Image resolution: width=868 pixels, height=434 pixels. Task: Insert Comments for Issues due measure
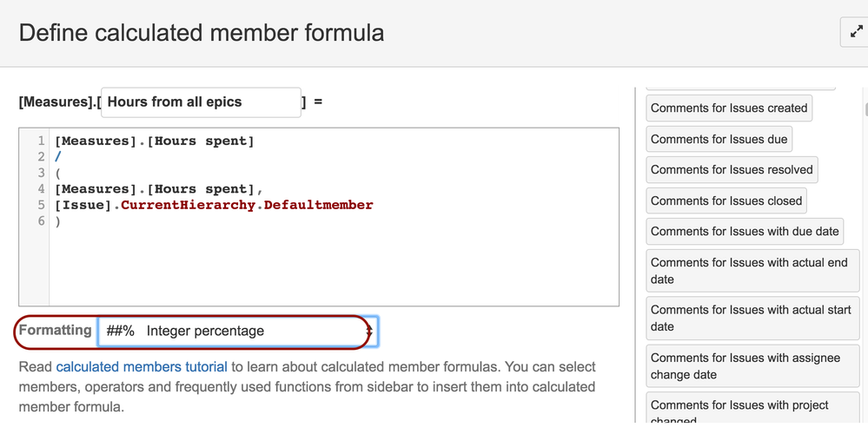[719, 140]
